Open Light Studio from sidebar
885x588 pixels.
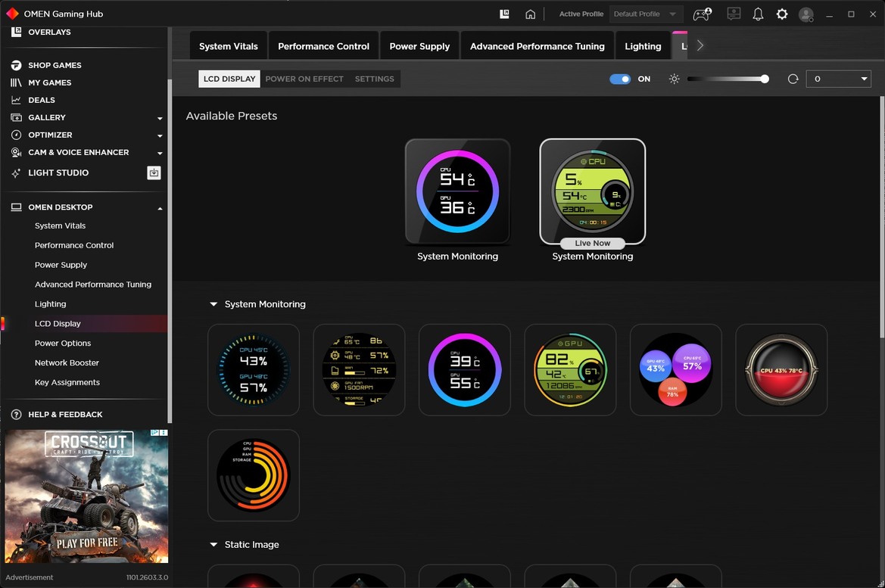[x=58, y=173]
